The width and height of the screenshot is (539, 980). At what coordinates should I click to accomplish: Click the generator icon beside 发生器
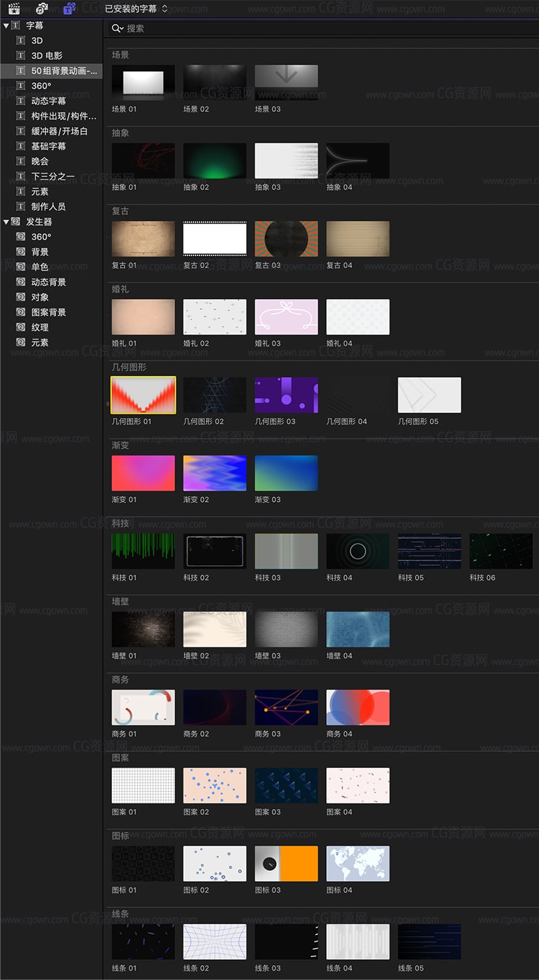(15, 221)
